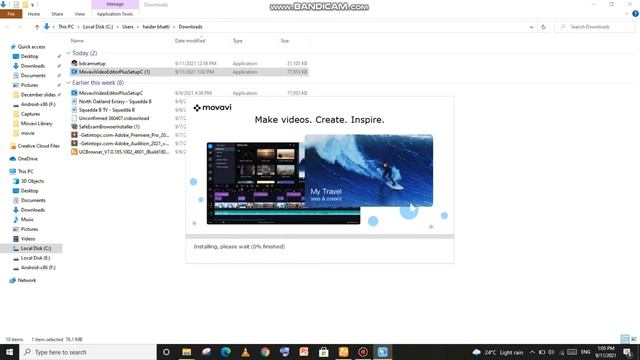The height and width of the screenshot is (360, 640).
Task: Open Bandicam recorder taskbar icon
Action: 363,352
